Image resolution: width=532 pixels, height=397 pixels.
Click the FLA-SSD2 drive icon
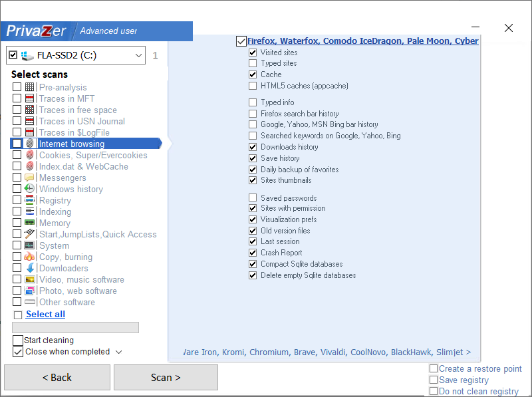point(27,55)
